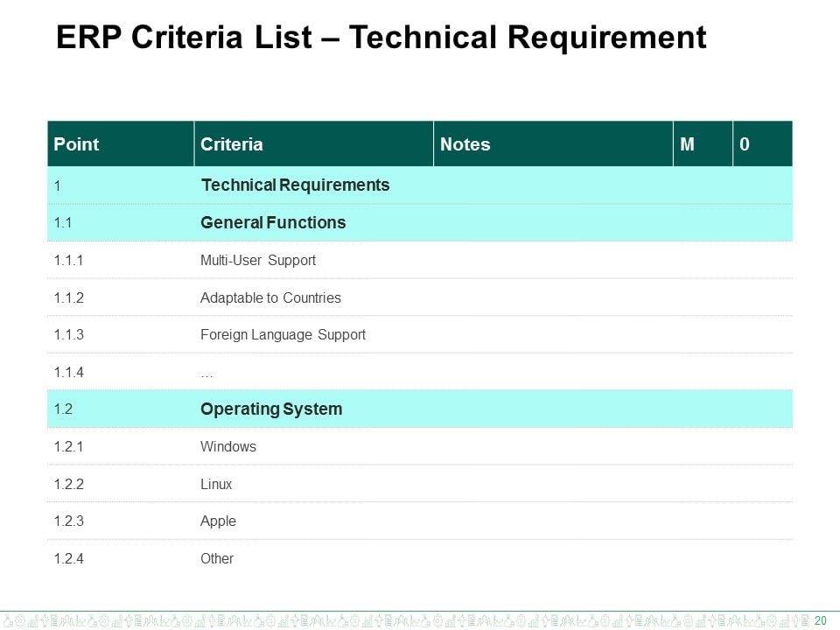The image size is (840, 630).
Task: Click point number 1.2.1
Action: coord(68,447)
